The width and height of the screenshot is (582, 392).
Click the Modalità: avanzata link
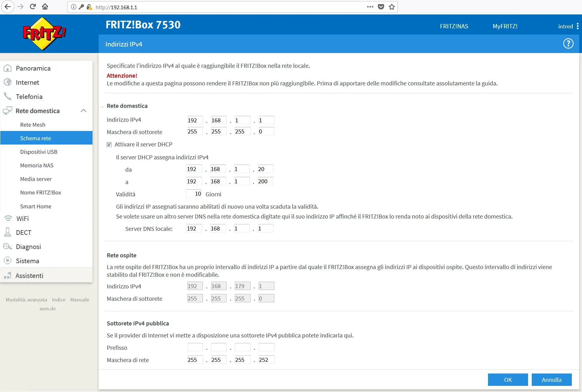(x=27, y=300)
